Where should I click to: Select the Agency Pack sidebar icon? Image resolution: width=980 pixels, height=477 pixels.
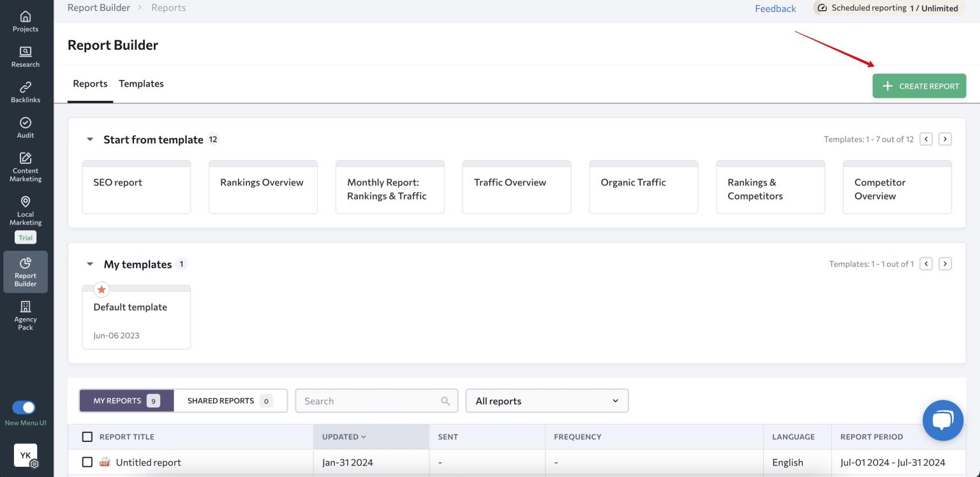click(x=25, y=314)
